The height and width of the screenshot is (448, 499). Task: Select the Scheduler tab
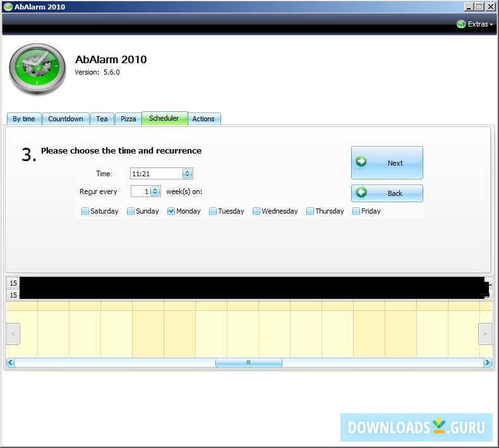click(x=164, y=118)
